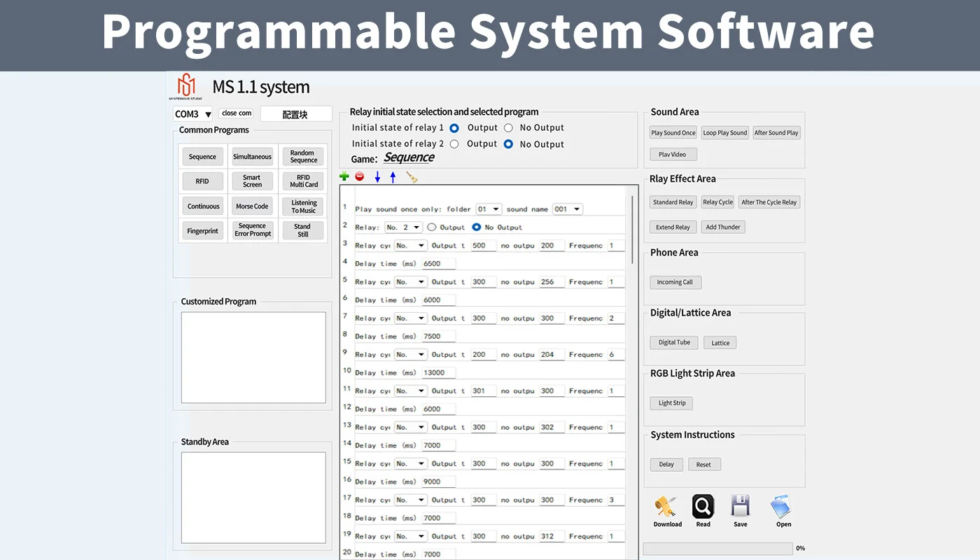Open the sound name 001 dropdown
This screenshot has height=560, width=980.
pos(567,209)
